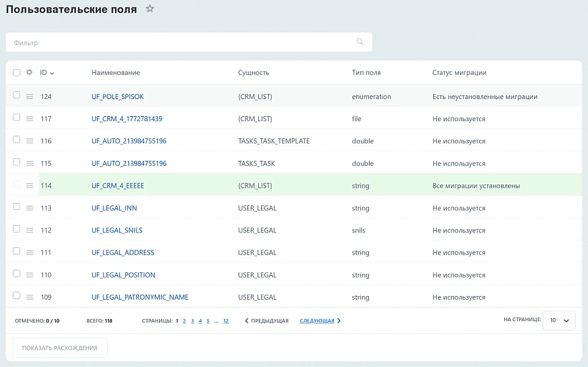This screenshot has height=367, width=588.
Task: Open row menu for ID 111
Action: 29,253
